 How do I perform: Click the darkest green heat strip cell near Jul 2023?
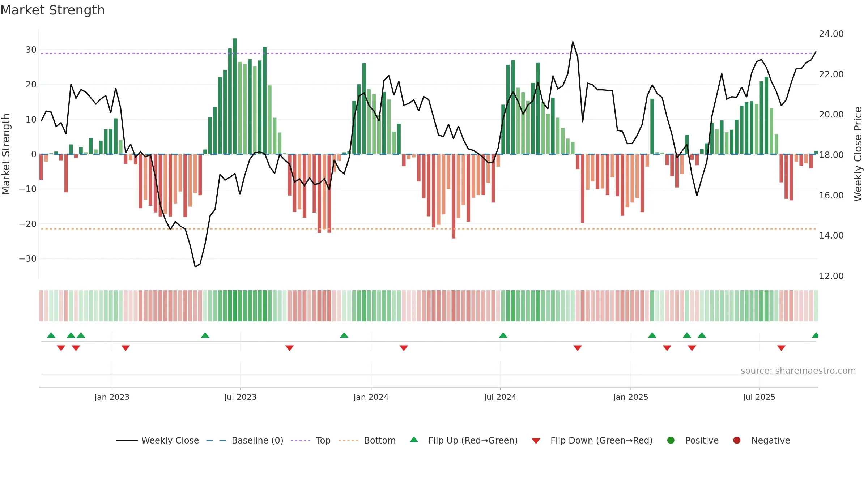(235, 306)
